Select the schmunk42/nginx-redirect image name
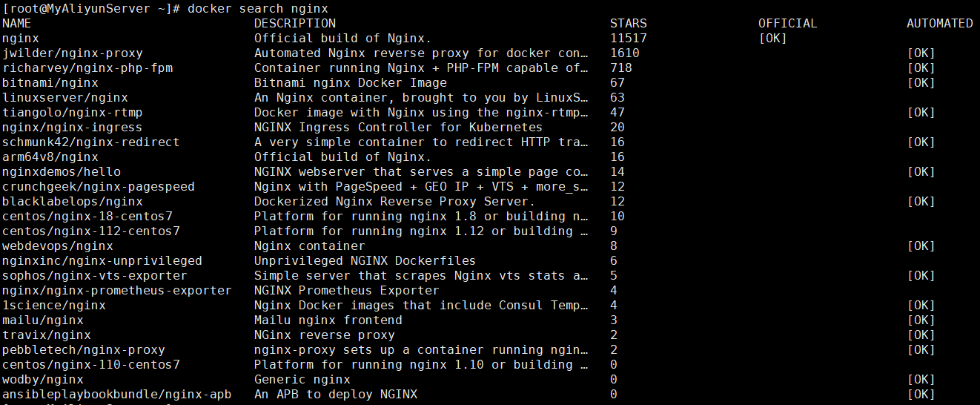The height and width of the screenshot is (405, 980). pyautogui.click(x=91, y=142)
